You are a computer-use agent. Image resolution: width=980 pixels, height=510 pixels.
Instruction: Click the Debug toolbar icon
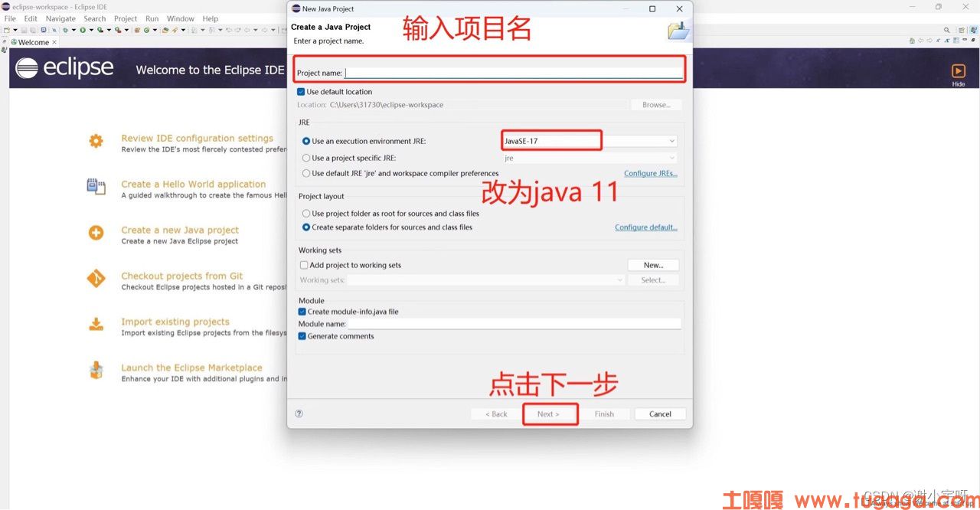point(66,30)
